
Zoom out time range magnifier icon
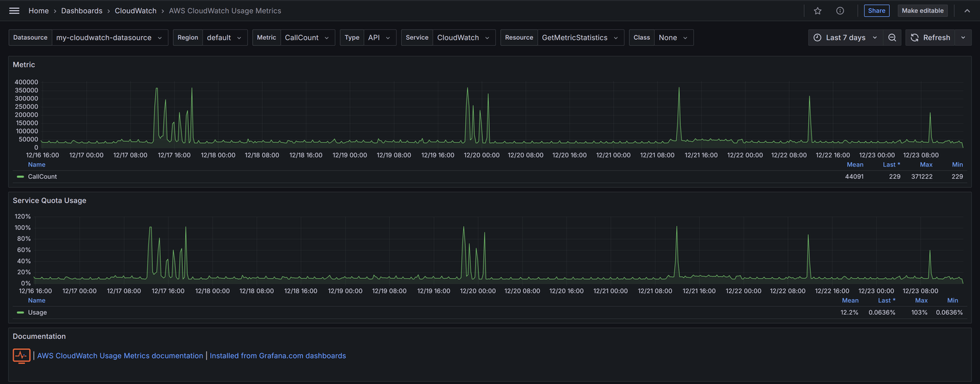[x=892, y=38]
